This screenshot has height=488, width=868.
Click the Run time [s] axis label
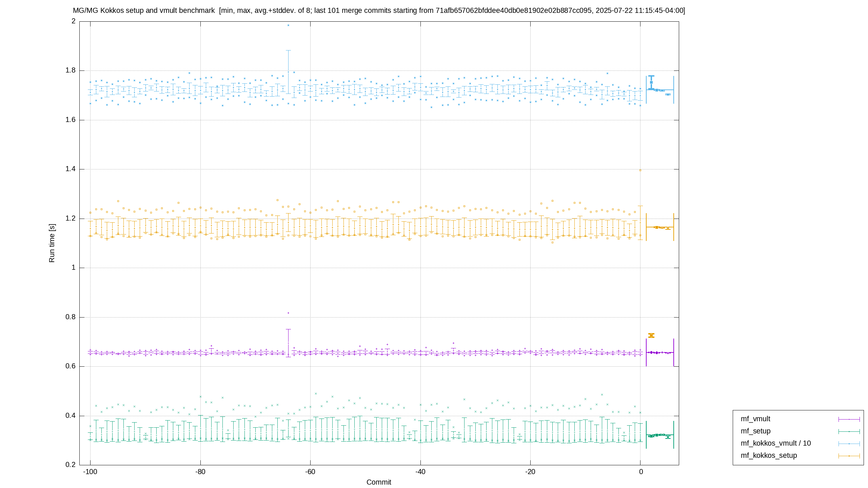click(52, 243)
